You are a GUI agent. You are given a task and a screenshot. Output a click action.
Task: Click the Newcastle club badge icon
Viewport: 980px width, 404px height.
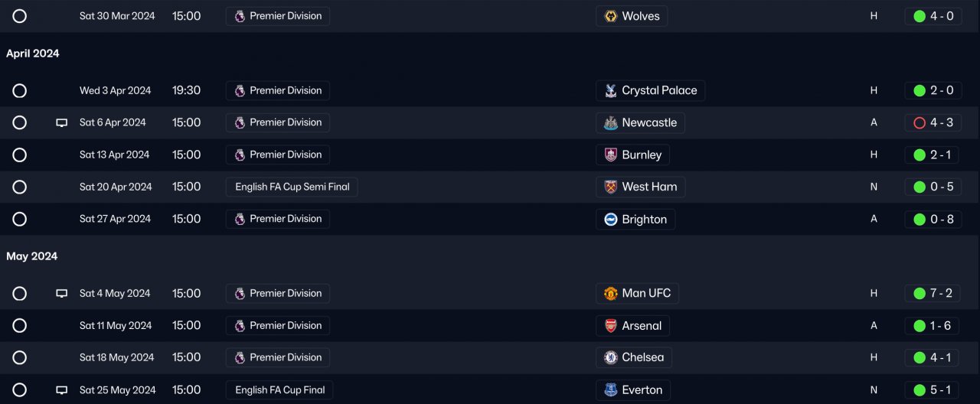coord(611,122)
